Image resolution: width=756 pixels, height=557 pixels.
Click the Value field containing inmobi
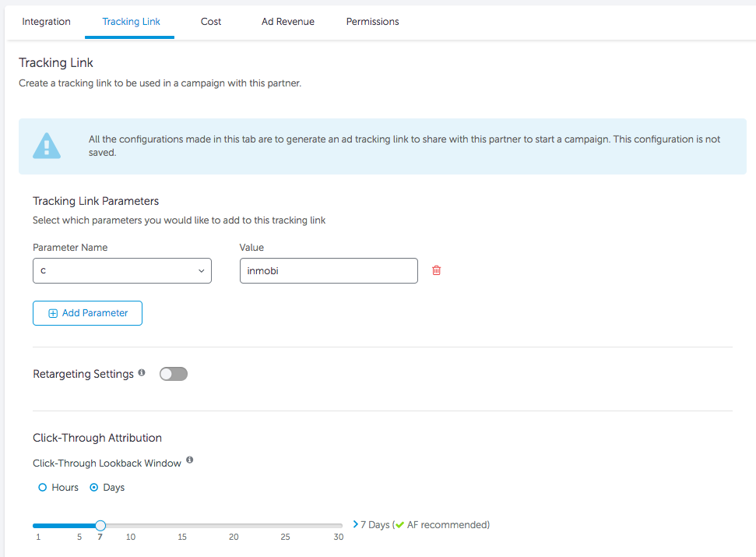pos(329,270)
